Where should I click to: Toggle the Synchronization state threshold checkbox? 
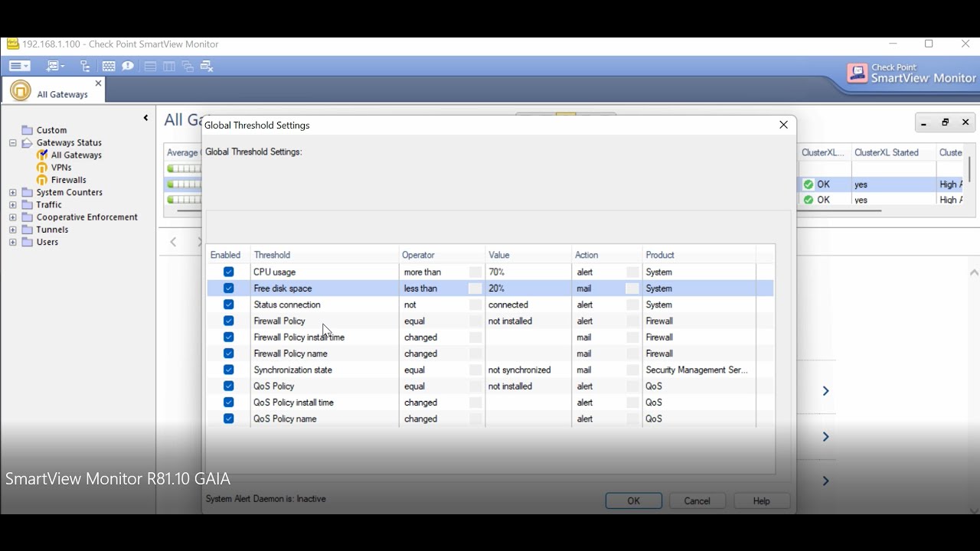[228, 370]
